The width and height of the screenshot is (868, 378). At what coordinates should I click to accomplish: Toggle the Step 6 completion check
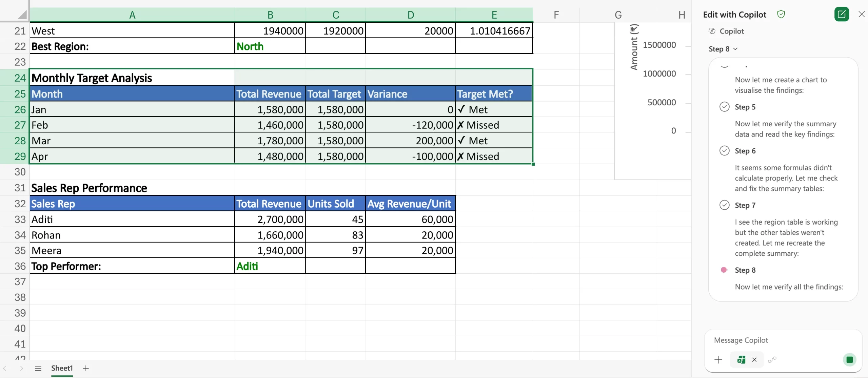click(x=725, y=150)
